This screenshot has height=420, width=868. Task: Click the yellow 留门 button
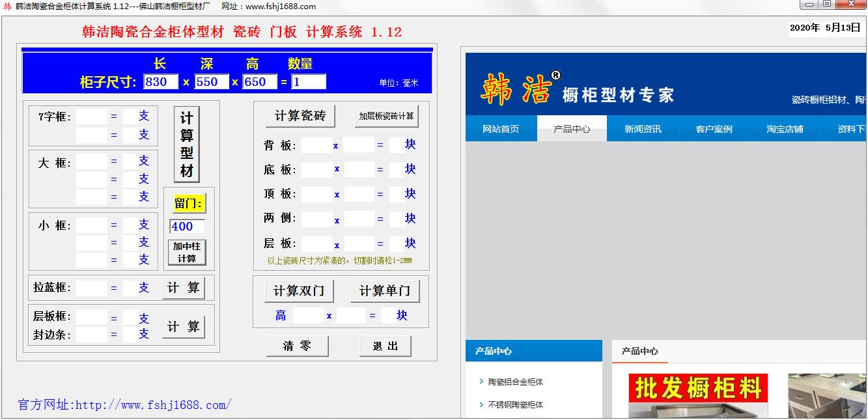(x=189, y=204)
